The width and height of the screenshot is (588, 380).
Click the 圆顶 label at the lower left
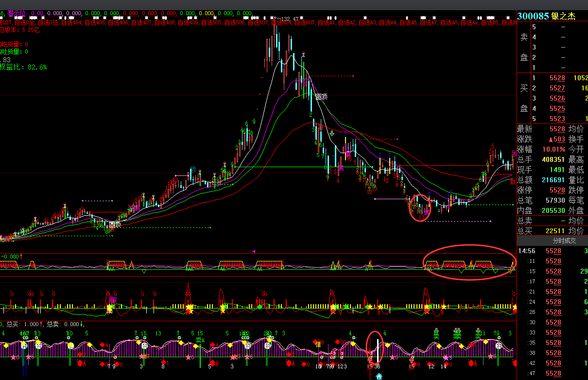click(x=115, y=225)
